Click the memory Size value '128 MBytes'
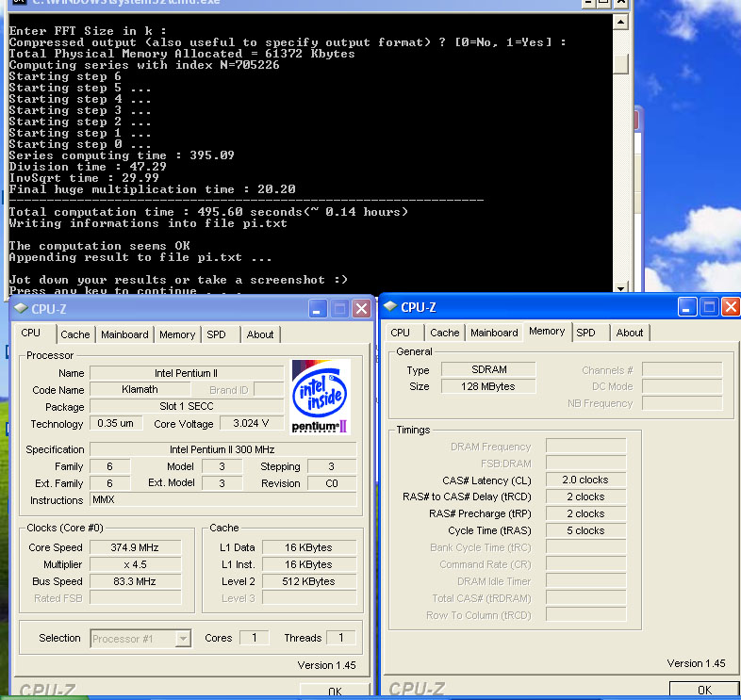Viewport: 741px width, 700px height. [x=488, y=386]
